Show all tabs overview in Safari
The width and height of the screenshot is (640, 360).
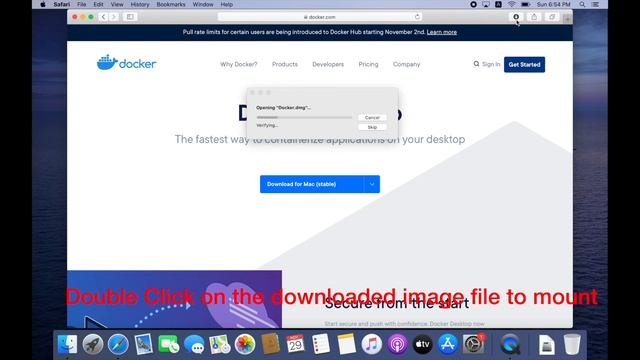552,17
